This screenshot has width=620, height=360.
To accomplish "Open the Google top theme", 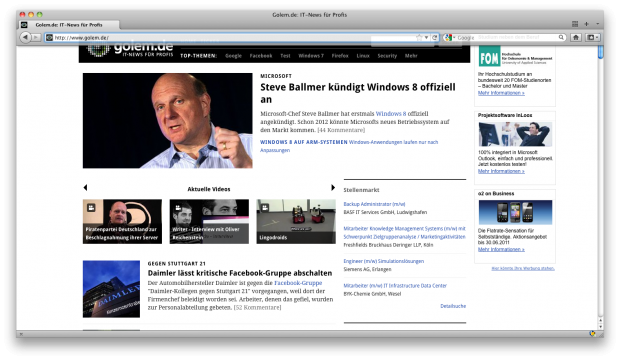I will click(x=233, y=56).
